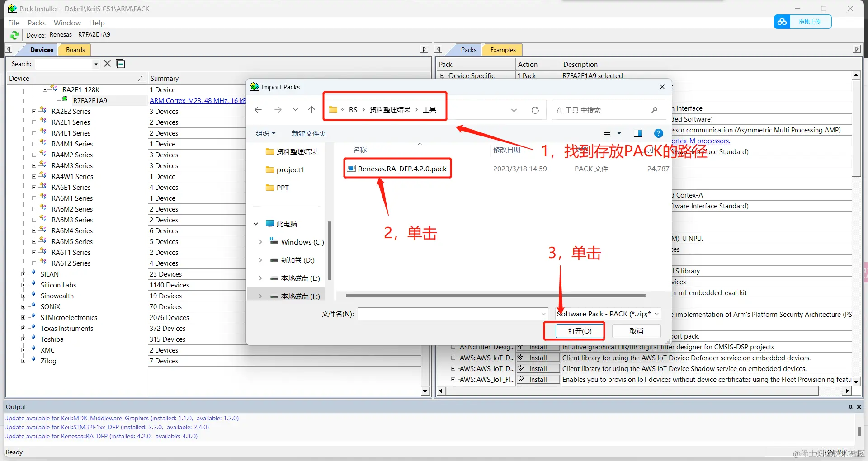Click 新建文件夹 new folder button

[309, 133]
